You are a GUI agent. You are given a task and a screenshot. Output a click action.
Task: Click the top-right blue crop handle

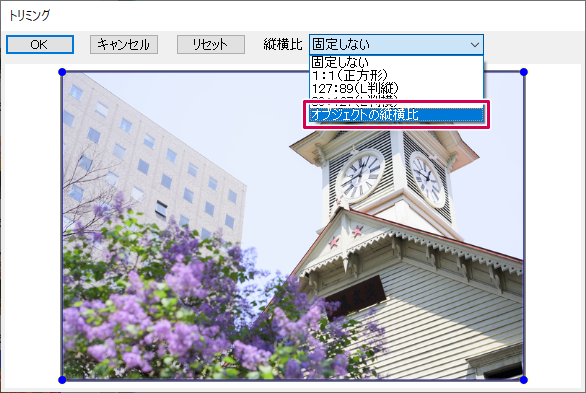pyautogui.click(x=524, y=72)
